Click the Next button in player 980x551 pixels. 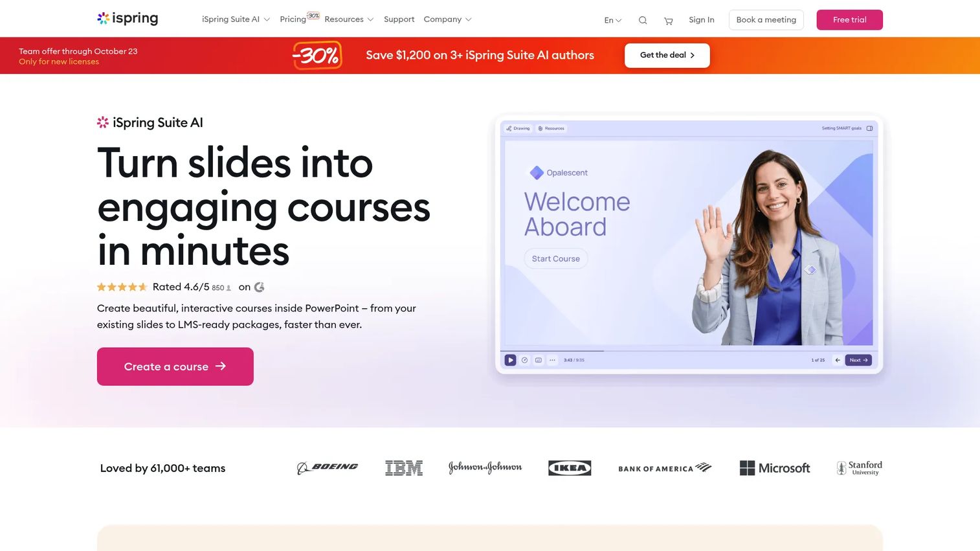pyautogui.click(x=858, y=360)
